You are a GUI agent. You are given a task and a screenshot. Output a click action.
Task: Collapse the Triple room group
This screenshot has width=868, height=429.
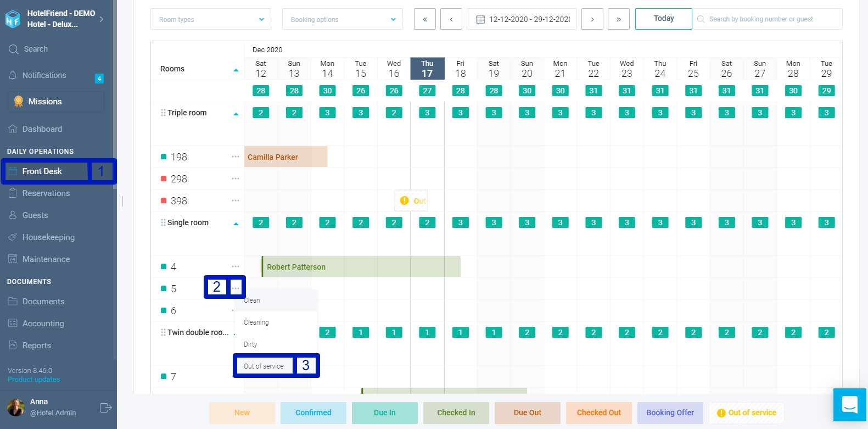pyautogui.click(x=236, y=114)
